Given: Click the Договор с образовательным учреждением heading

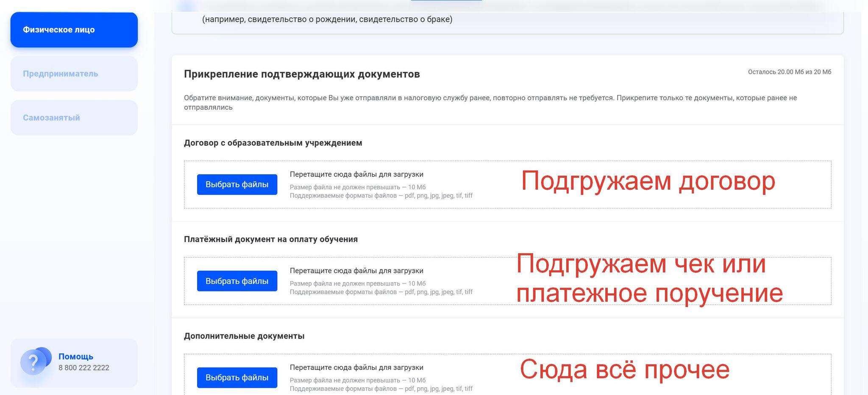Looking at the screenshot, I should point(273,143).
